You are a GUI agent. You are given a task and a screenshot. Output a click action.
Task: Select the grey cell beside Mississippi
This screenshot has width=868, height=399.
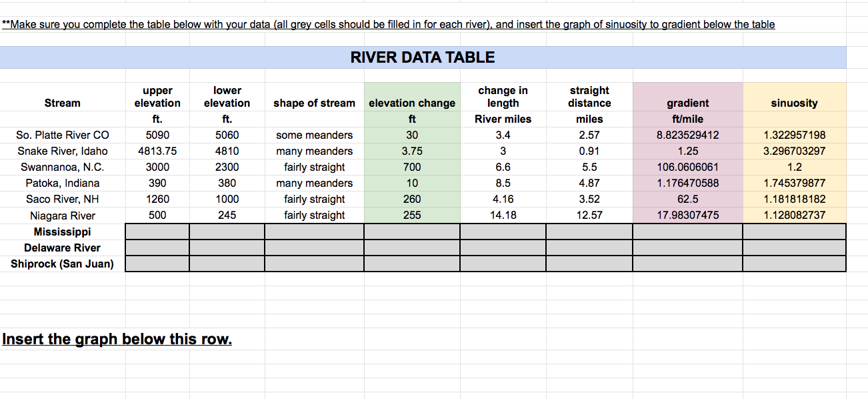(157, 231)
